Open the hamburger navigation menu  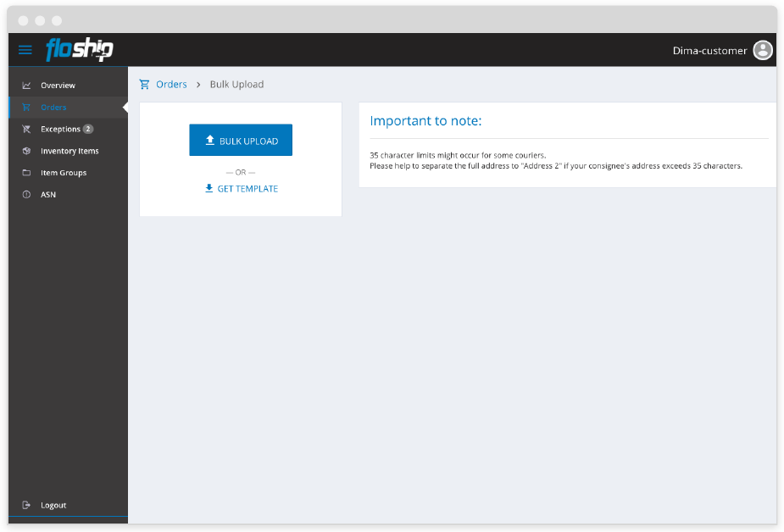[25, 50]
